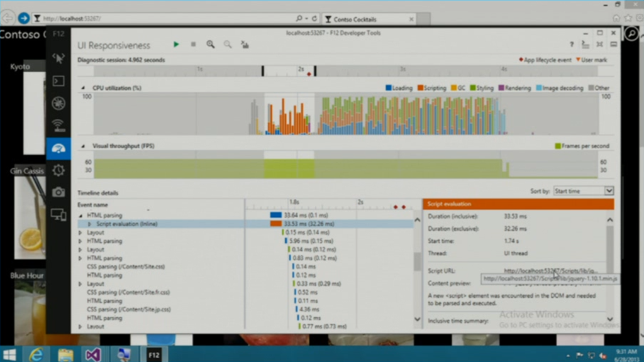Collapse the CPU utilization section
The width and height of the screenshot is (644, 362).
[x=83, y=88]
